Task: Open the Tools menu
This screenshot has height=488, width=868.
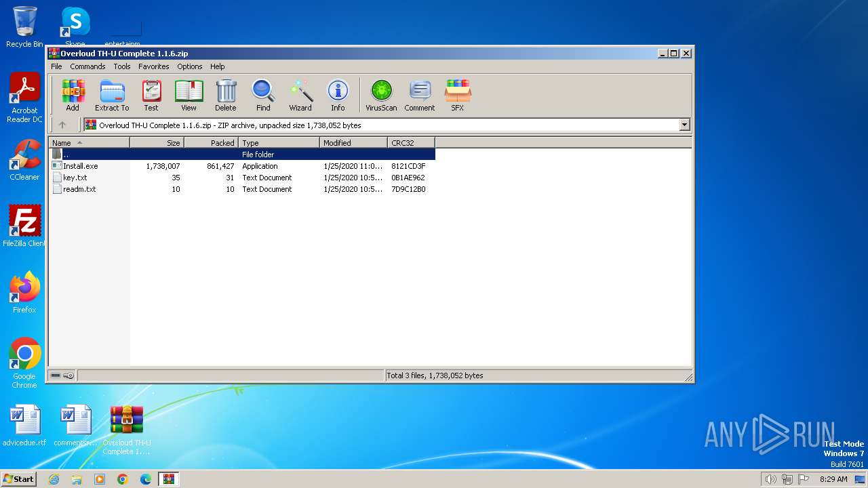Action: tap(122, 66)
